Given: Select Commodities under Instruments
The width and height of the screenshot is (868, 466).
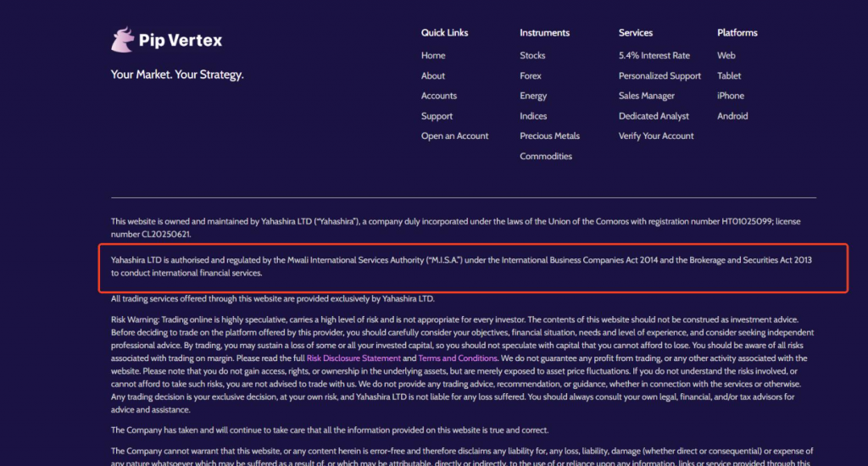Looking at the screenshot, I should 546,156.
